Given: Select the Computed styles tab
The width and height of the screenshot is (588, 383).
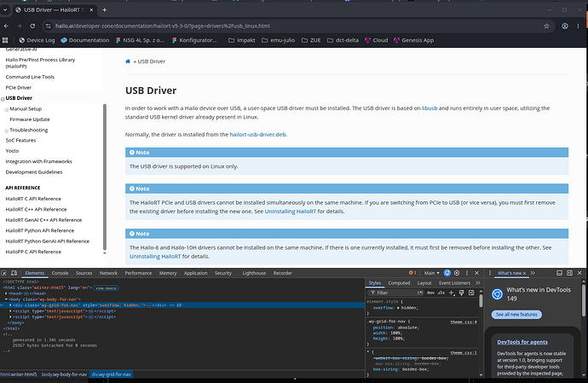Looking at the screenshot, I should coord(399,282).
